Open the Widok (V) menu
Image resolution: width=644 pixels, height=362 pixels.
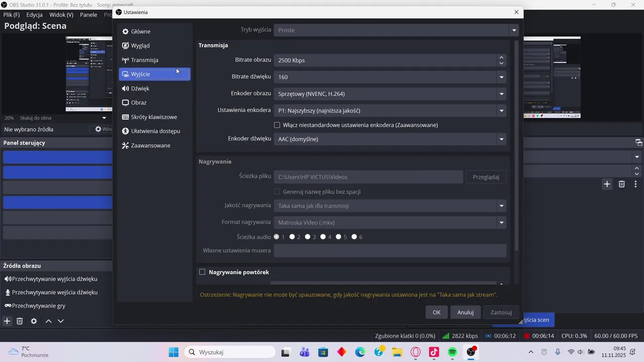(x=61, y=15)
